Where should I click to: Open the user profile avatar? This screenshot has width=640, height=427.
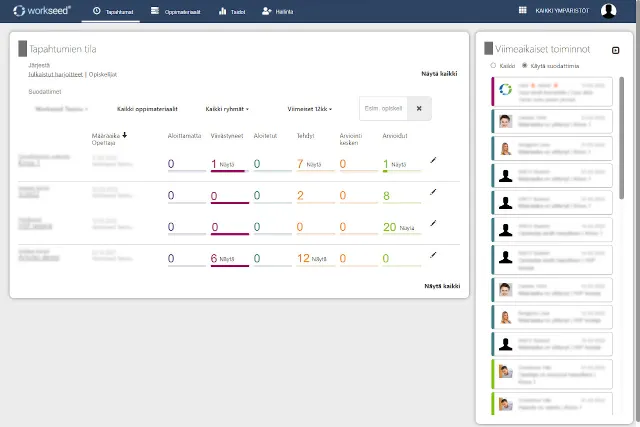tap(608, 11)
